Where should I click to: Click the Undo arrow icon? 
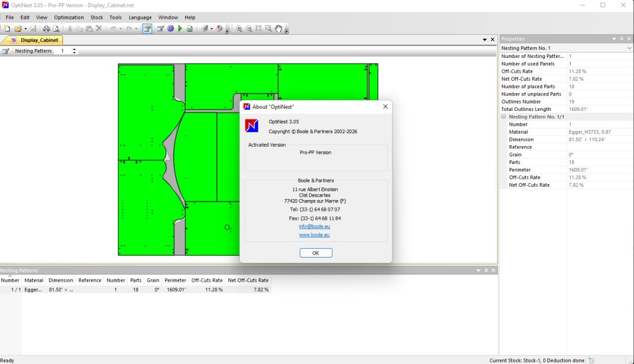click(x=113, y=29)
